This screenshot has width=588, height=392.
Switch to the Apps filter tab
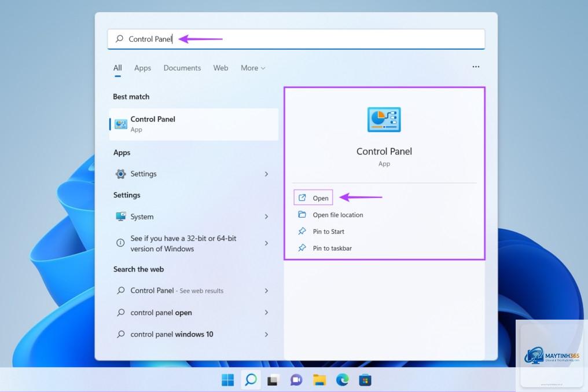pyautogui.click(x=142, y=68)
